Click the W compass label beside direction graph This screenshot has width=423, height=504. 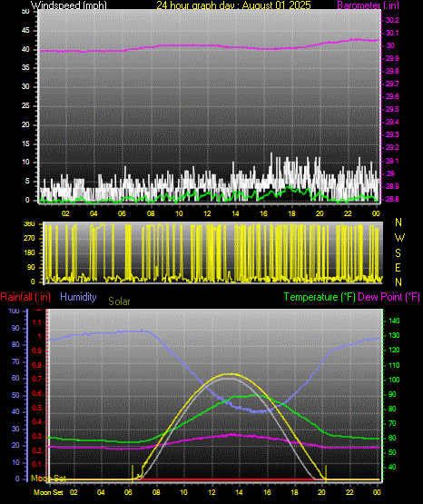(399, 238)
